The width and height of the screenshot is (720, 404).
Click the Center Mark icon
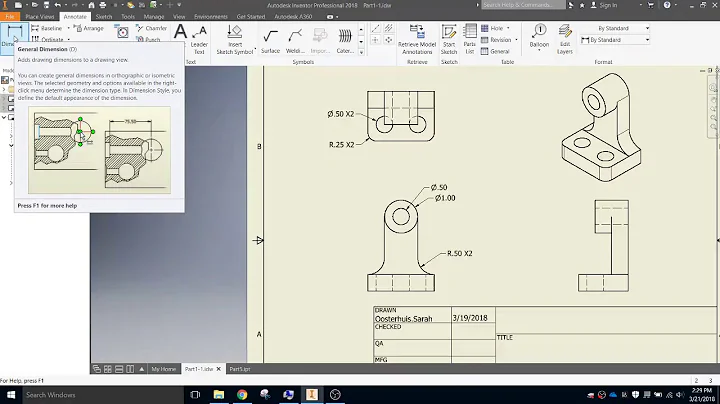pos(375,40)
